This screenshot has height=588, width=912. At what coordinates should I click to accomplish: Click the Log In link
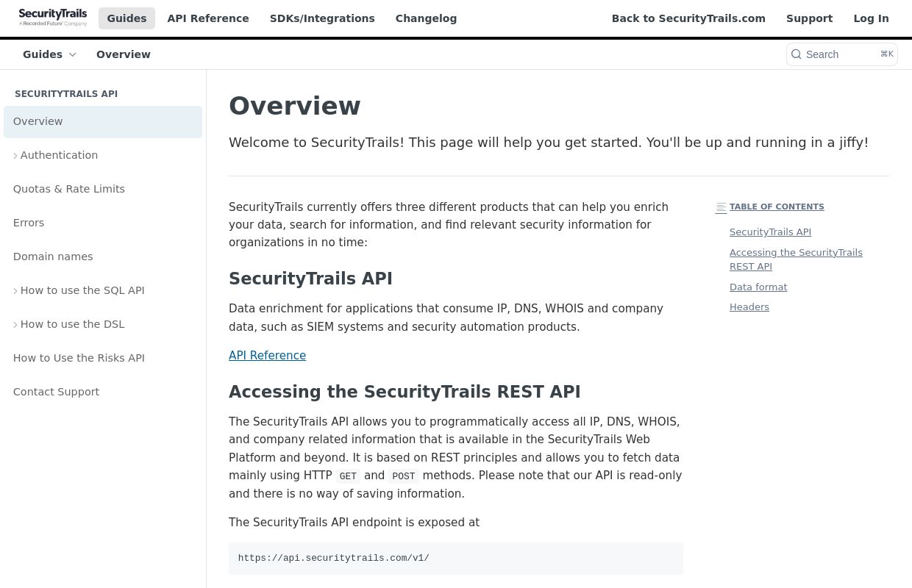point(871,18)
